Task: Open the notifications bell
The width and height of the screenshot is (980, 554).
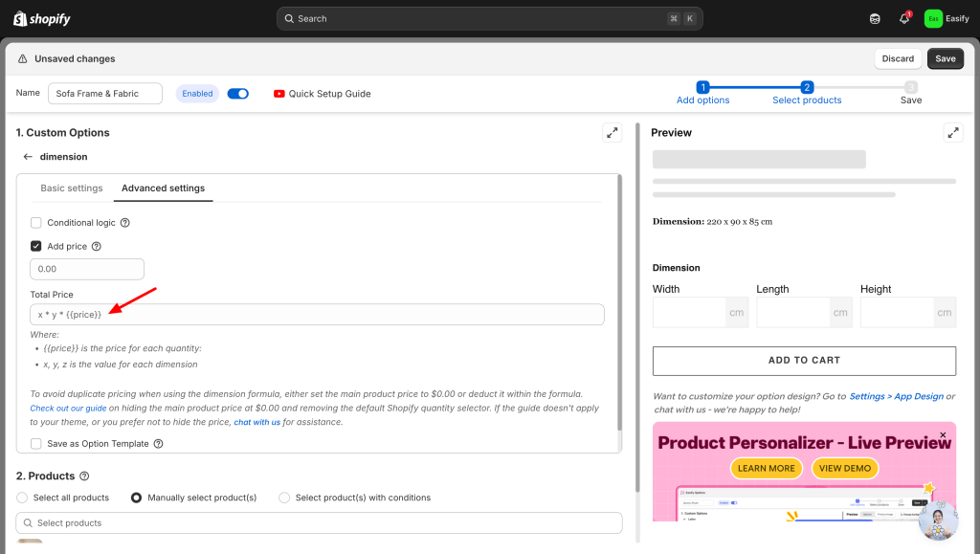Action: pos(903,18)
